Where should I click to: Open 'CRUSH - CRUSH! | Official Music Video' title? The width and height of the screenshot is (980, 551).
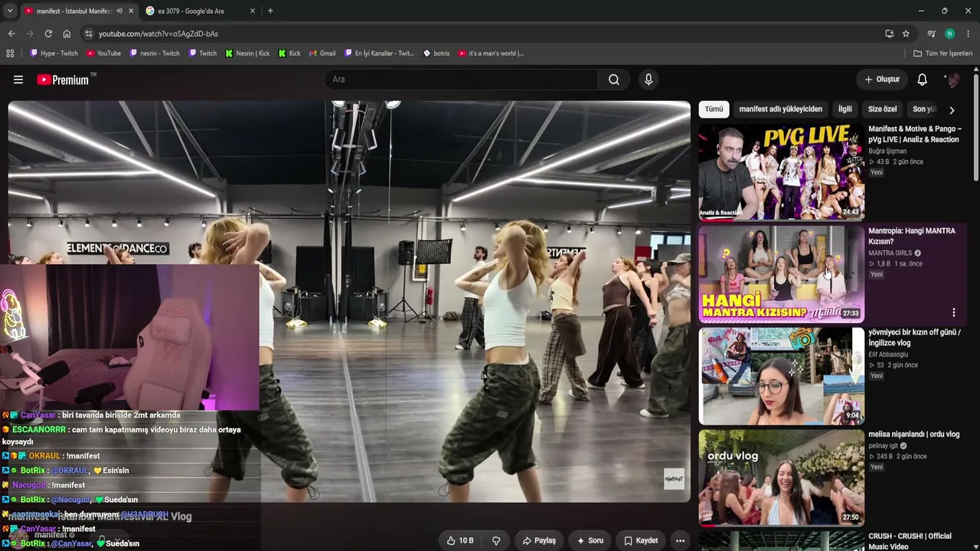tap(910, 541)
